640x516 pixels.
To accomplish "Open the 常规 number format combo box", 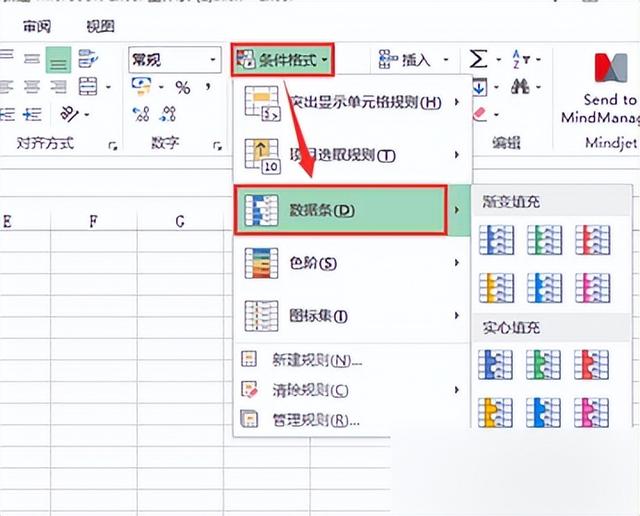I will tap(175, 60).
